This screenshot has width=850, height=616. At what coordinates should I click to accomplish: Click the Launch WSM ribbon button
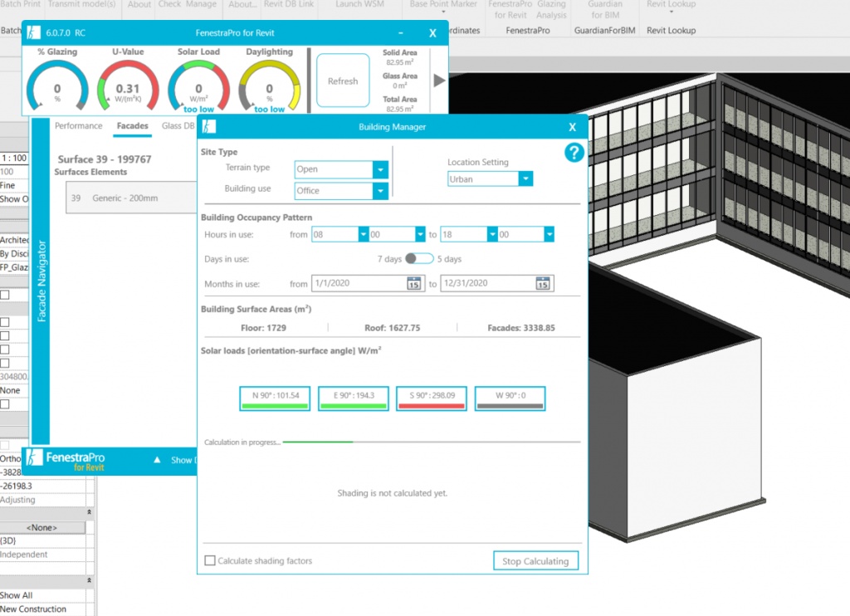[x=359, y=4]
